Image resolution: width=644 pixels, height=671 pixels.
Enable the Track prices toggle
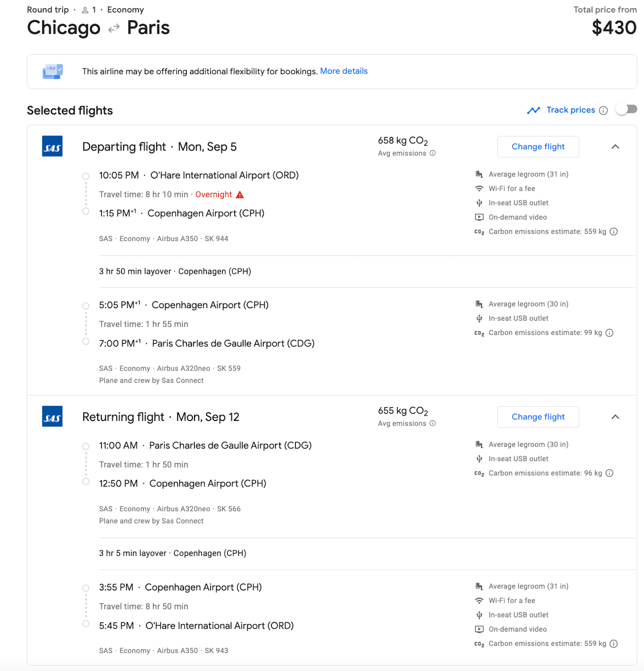tap(626, 109)
